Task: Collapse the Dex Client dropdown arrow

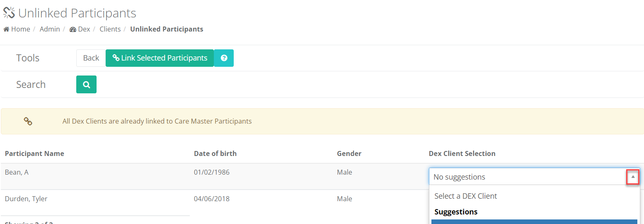Action: pyautogui.click(x=633, y=177)
